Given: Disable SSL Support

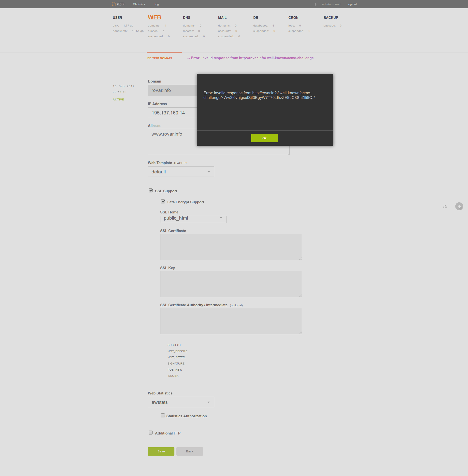Looking at the screenshot, I should click(x=150, y=190).
